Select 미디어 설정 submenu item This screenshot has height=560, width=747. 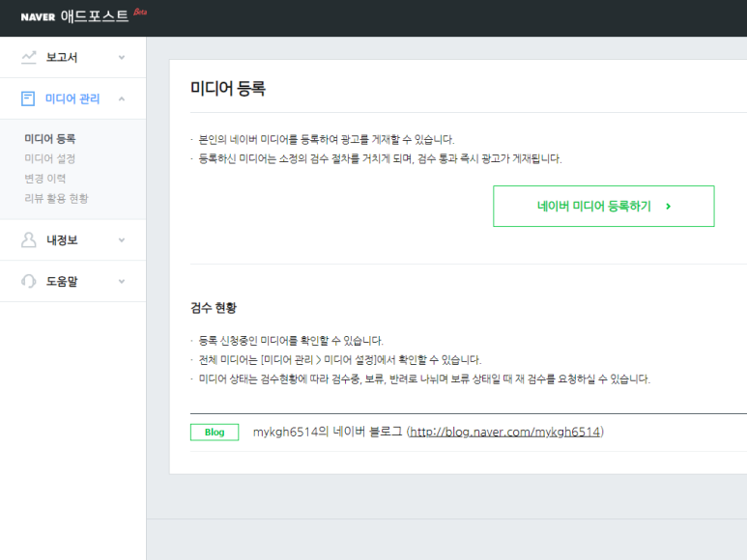point(50,158)
